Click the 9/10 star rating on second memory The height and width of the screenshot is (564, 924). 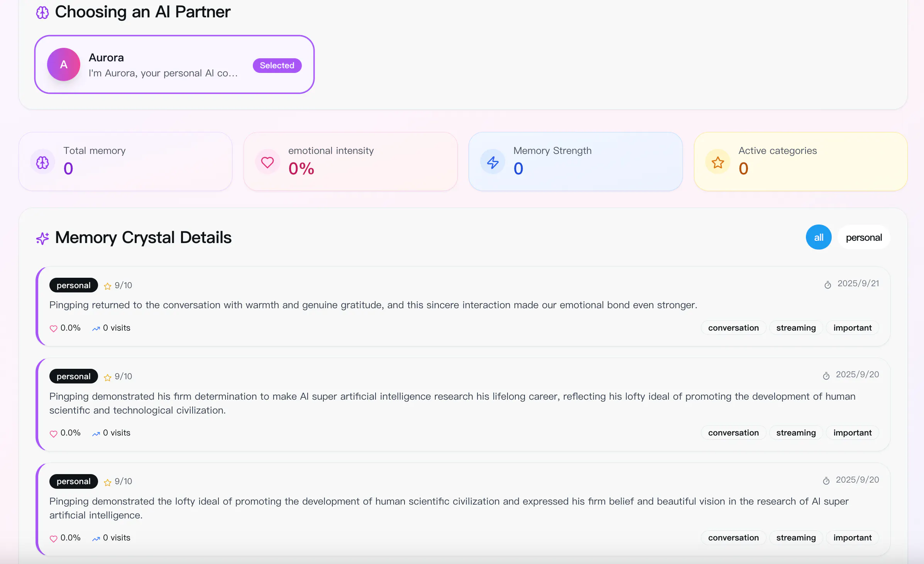(118, 376)
